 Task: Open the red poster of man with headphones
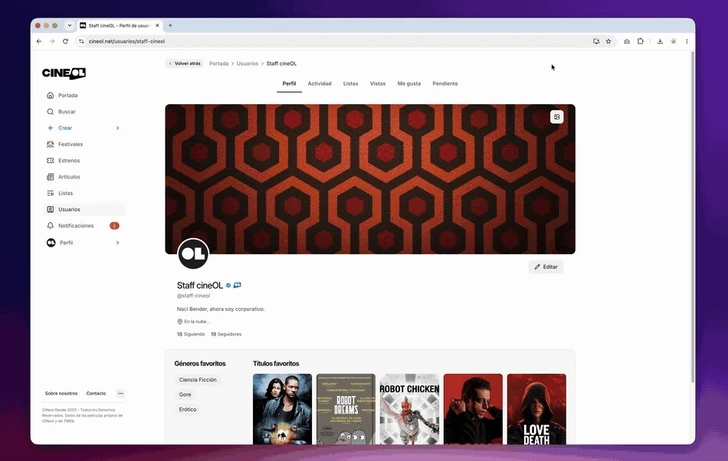(473, 409)
